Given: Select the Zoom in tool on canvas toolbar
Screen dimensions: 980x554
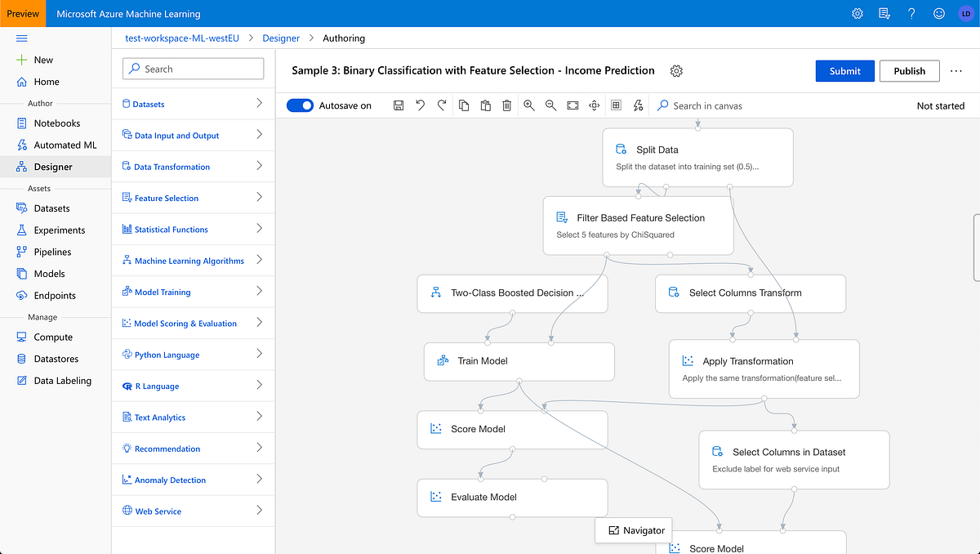Looking at the screenshot, I should 528,105.
